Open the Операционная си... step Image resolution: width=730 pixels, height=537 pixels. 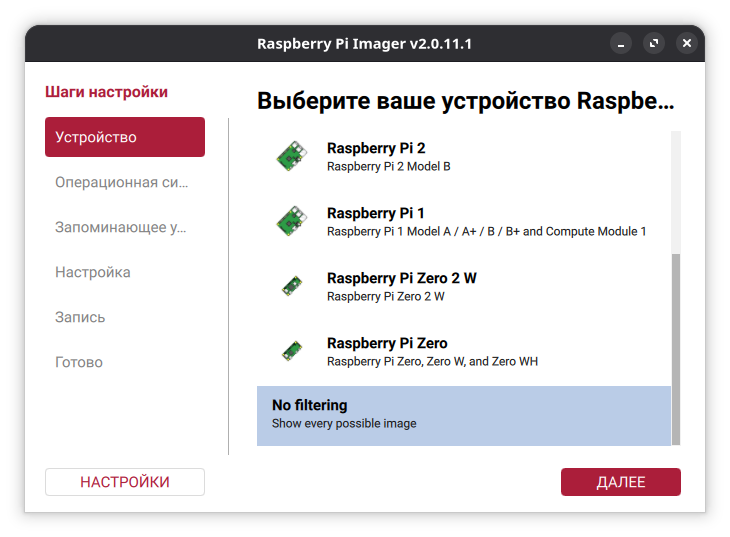click(125, 182)
